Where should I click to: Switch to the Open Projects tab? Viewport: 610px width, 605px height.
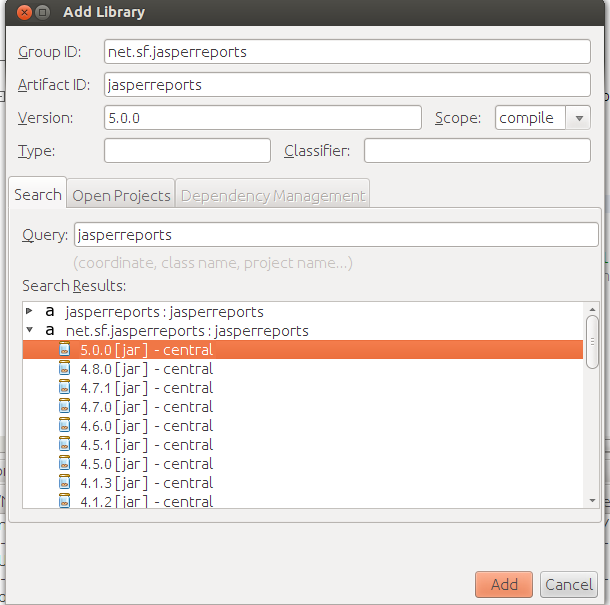coord(121,195)
